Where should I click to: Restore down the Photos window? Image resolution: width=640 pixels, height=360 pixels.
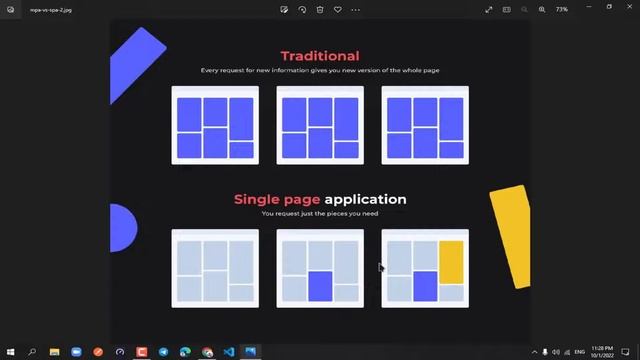click(609, 7)
